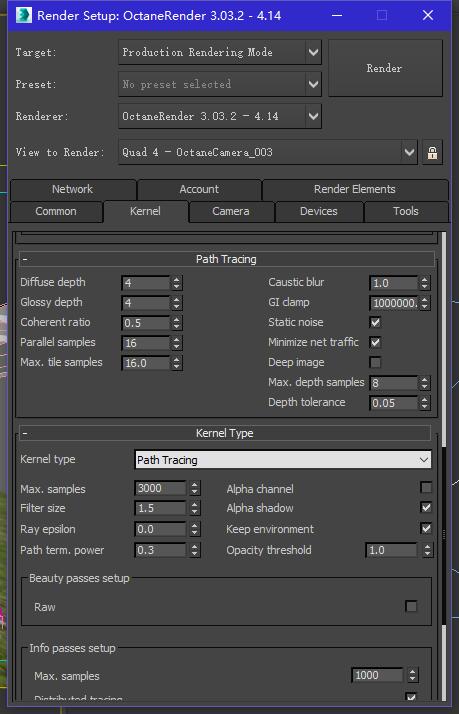Click the Caustic blur spinner arrows
This screenshot has width=459, height=714.
(x=424, y=283)
